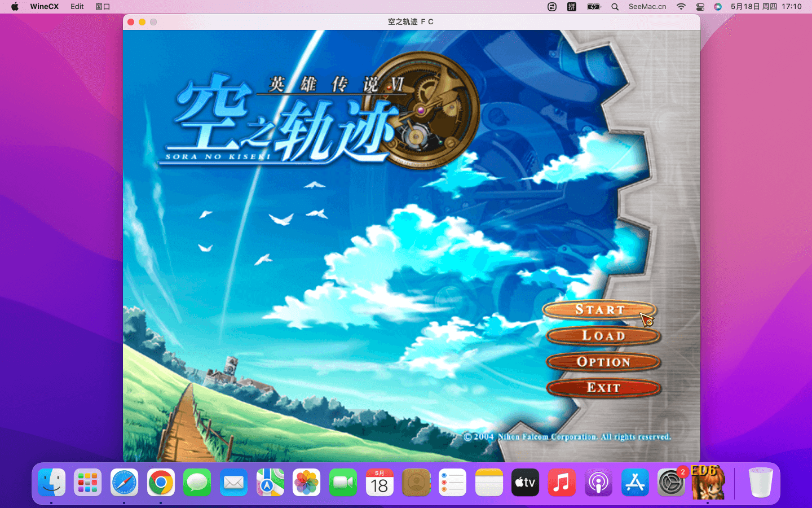Open Control Center in menu bar
The height and width of the screenshot is (508, 812).
[x=700, y=7]
